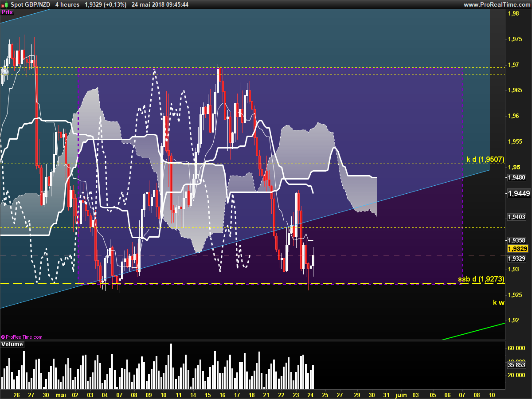
Task: Click date label 05 on time axis
Action: tap(432, 394)
